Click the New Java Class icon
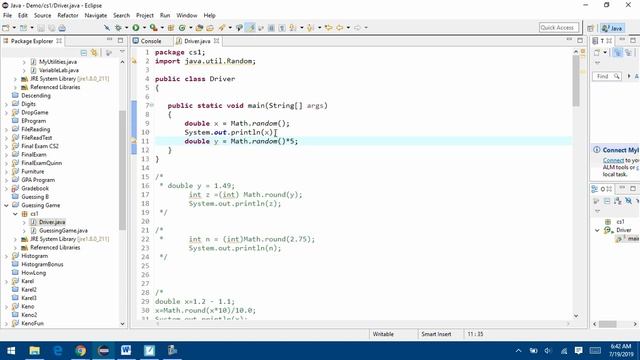Viewport: 640px width, 360px height. pyautogui.click(x=182, y=28)
